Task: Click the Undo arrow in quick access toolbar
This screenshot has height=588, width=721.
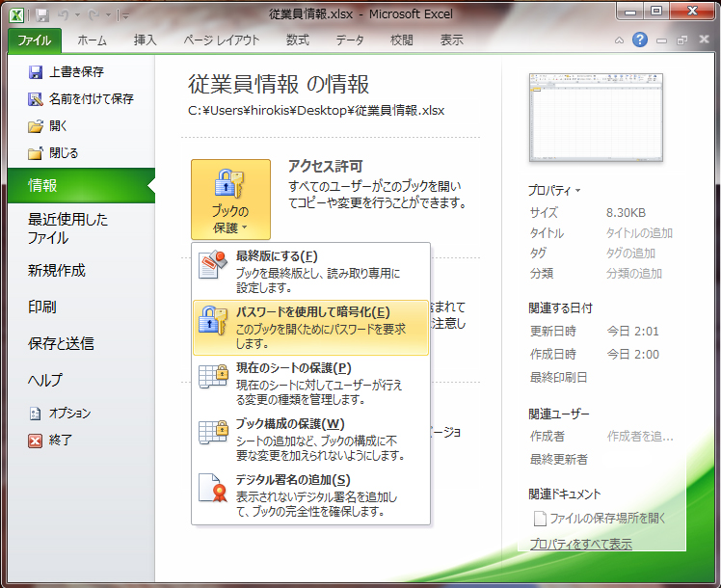Action: click(x=64, y=15)
